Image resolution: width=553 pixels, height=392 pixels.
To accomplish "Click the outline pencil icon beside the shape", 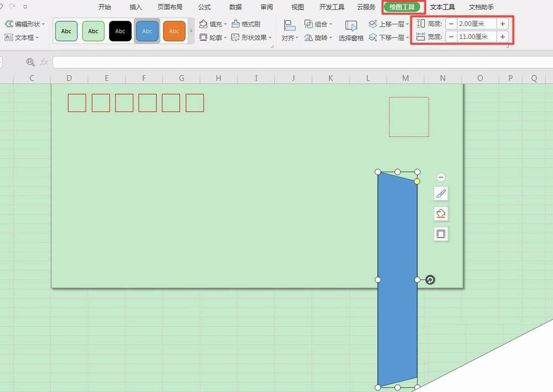I will pyautogui.click(x=441, y=194).
